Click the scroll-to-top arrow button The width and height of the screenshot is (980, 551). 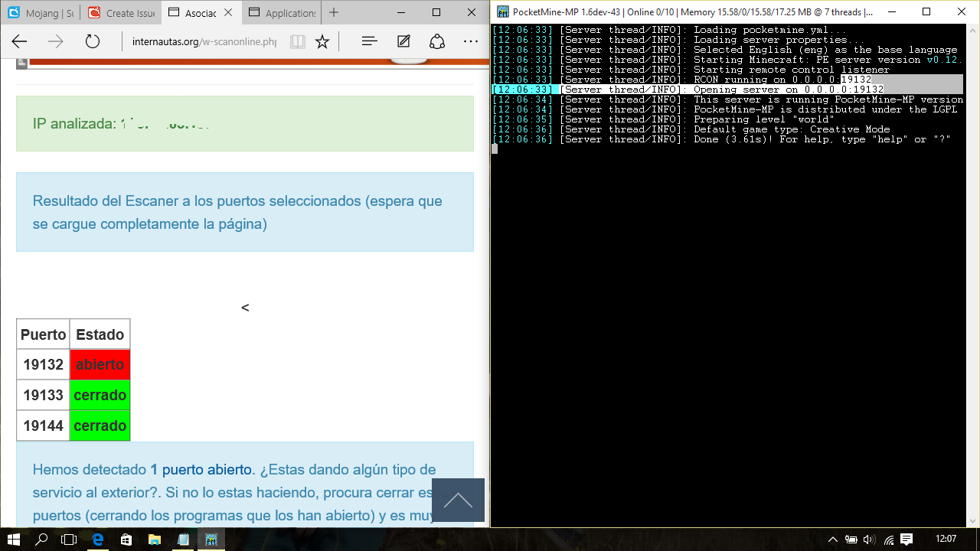coord(458,500)
